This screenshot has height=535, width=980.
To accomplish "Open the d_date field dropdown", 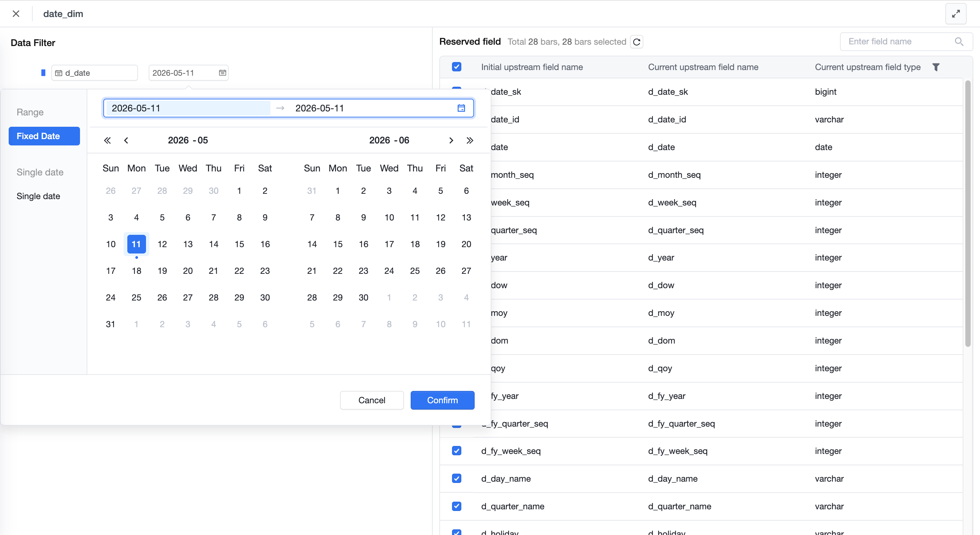I will (94, 73).
